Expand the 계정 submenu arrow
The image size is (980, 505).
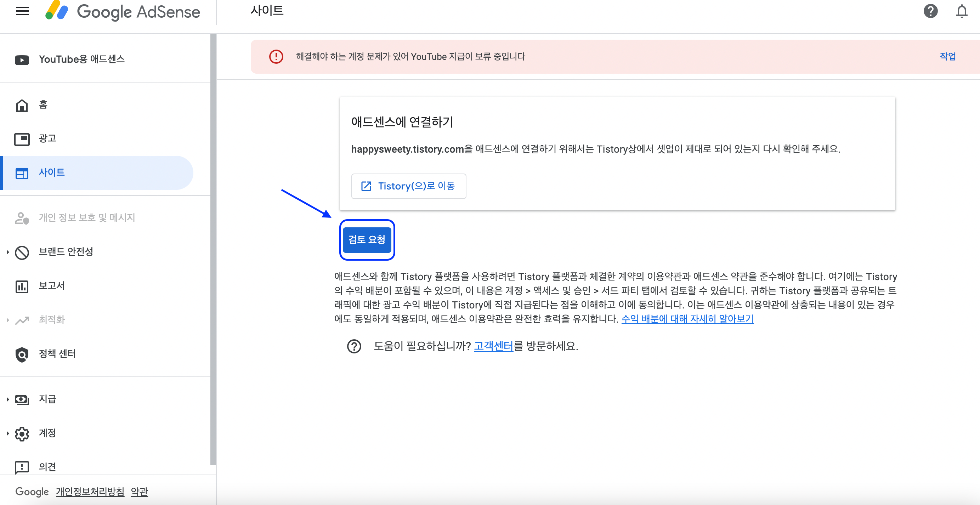(7, 433)
